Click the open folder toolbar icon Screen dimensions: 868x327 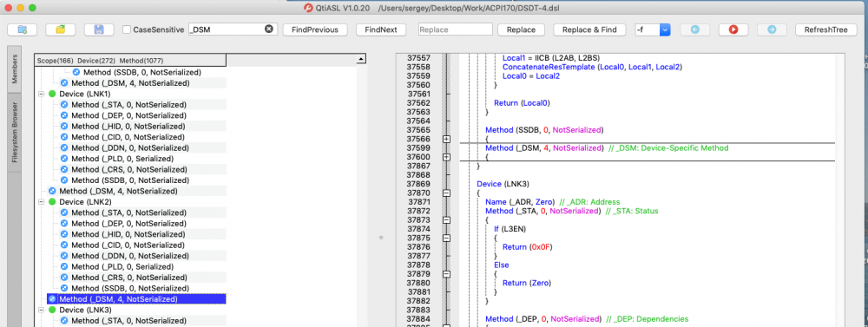pyautogui.click(x=61, y=29)
